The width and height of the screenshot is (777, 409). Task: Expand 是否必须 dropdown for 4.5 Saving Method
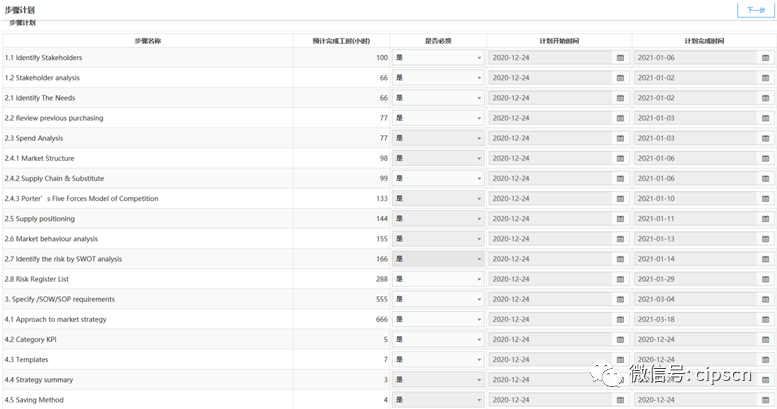438,400
